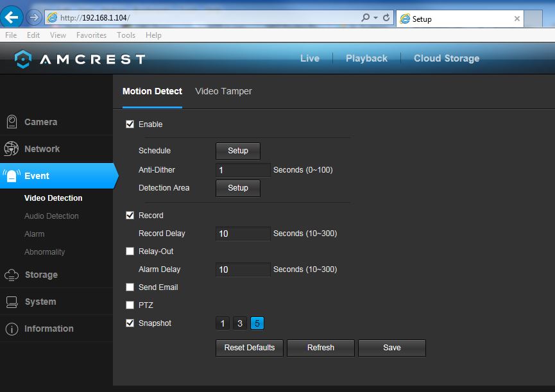Viewport: 555px width, 392px height.
Task: Click the Alarm Delay input field
Action: click(x=243, y=269)
